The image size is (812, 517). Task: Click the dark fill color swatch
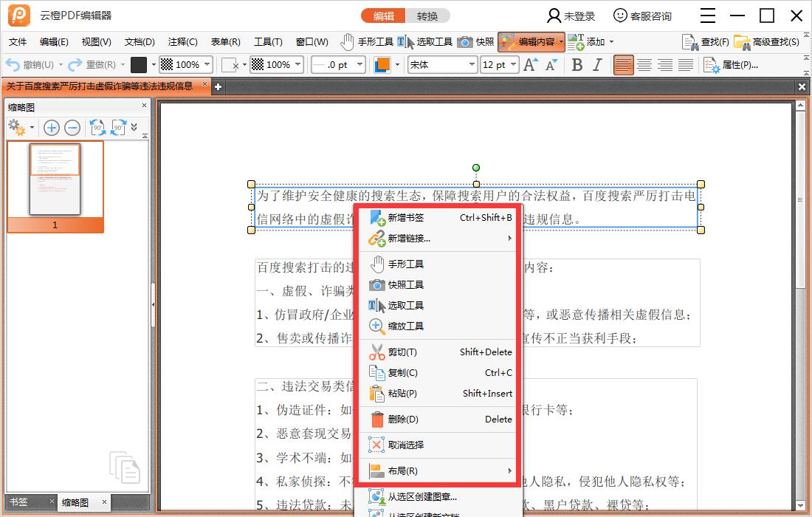click(x=138, y=65)
